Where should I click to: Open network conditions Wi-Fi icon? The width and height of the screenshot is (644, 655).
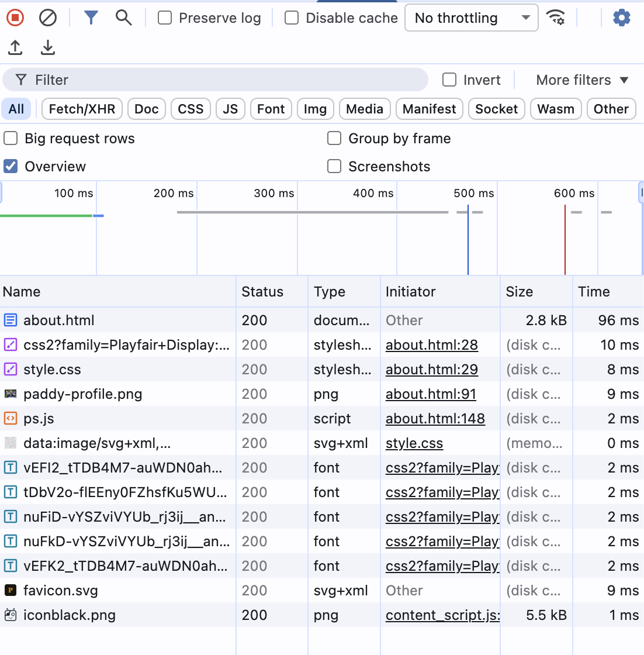coord(556,18)
